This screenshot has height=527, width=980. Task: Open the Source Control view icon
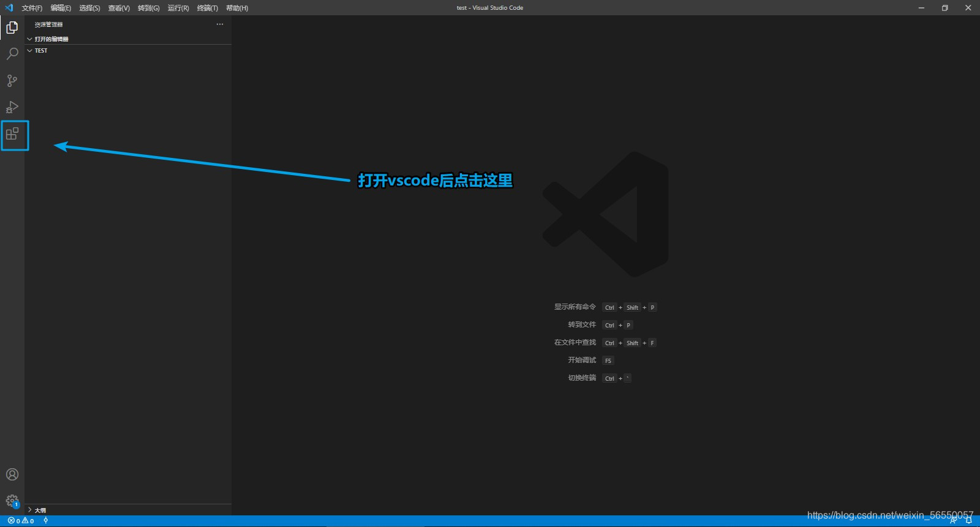point(12,80)
